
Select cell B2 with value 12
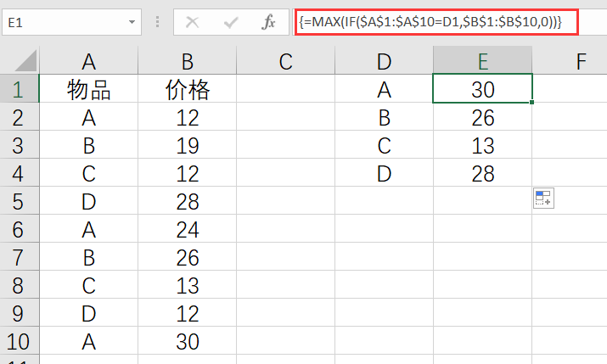188,116
